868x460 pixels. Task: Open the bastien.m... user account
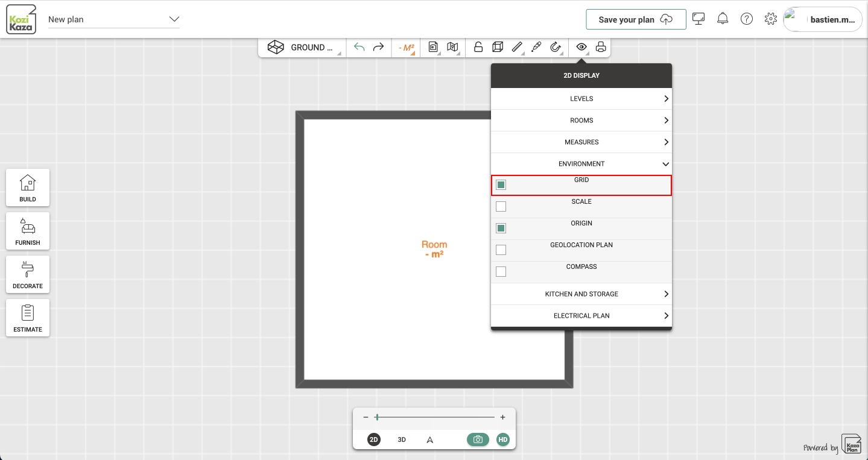[823, 19]
